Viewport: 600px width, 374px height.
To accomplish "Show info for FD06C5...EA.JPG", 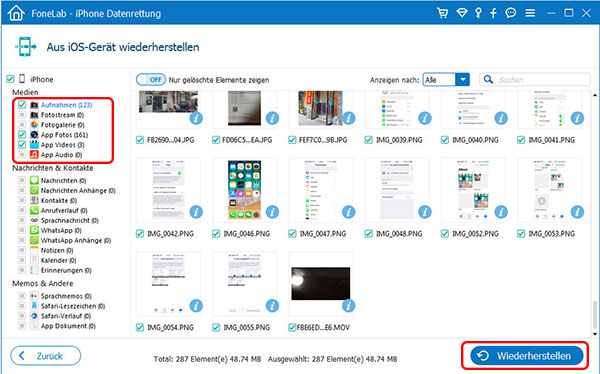I will [272, 118].
